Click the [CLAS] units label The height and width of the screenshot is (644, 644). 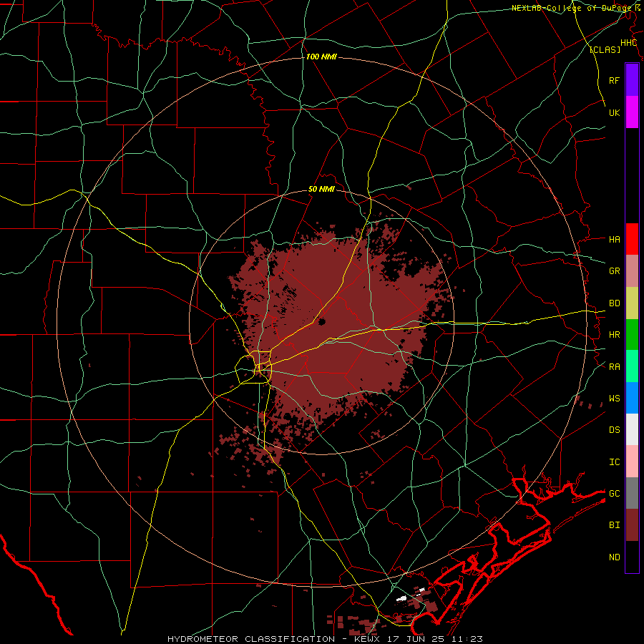605,49
